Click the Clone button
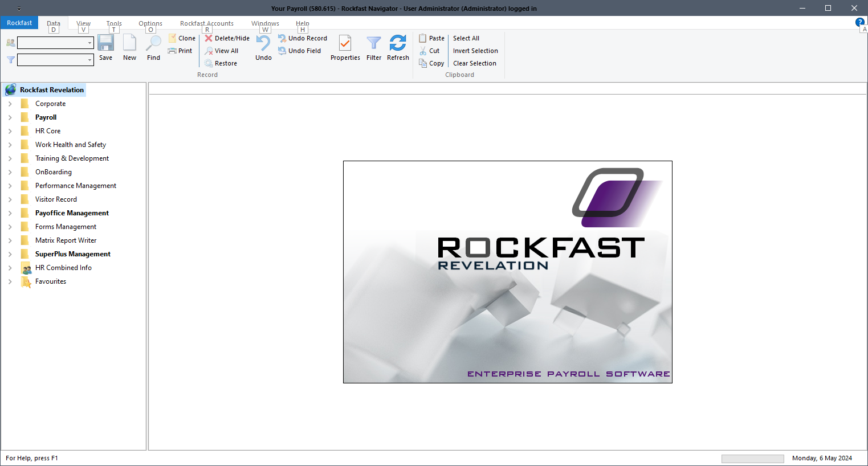This screenshot has height=466, width=868. [181, 38]
